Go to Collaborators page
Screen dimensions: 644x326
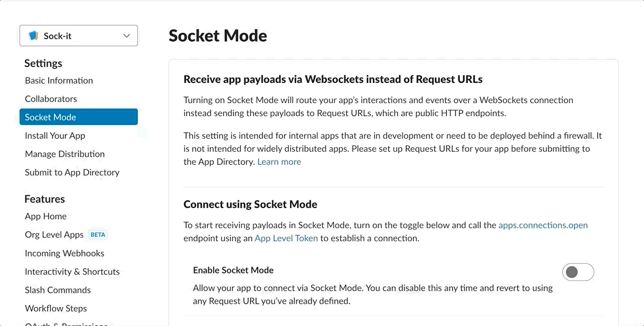[x=51, y=99]
